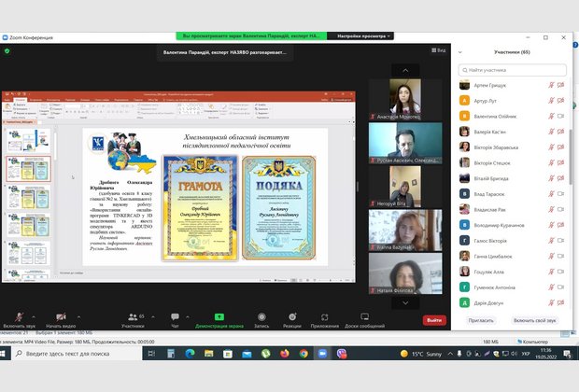Open the Вид view layout menu
Screen dimensions: 579x392
point(438,50)
